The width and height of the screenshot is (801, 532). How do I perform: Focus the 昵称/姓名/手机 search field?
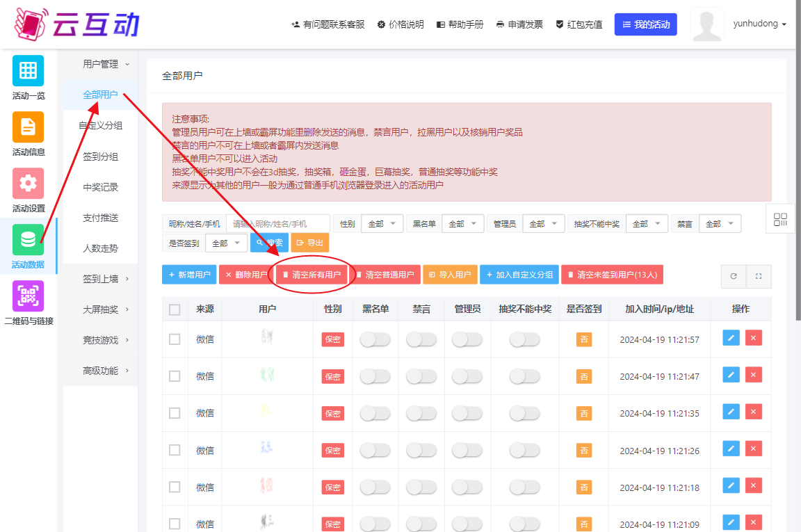278,224
